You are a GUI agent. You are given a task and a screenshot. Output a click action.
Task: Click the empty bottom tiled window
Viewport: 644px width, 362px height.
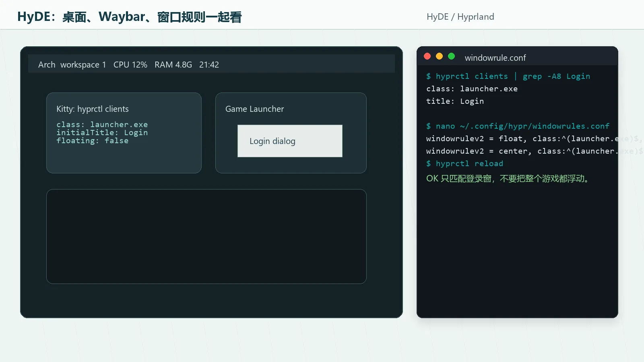click(206, 237)
